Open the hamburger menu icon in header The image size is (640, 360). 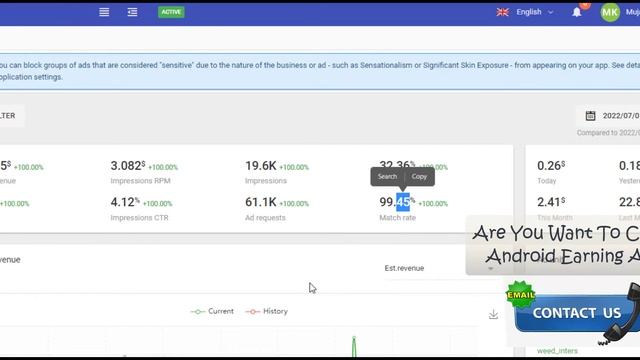pos(104,12)
